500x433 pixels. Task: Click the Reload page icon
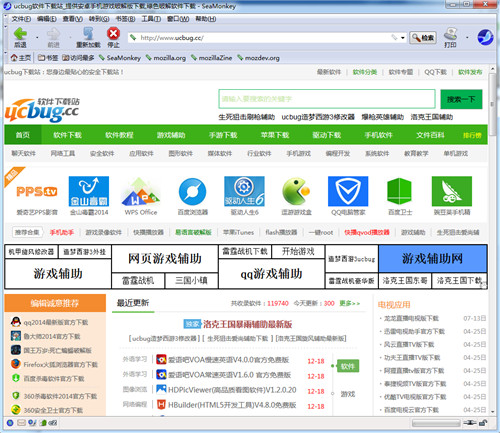coord(88,34)
